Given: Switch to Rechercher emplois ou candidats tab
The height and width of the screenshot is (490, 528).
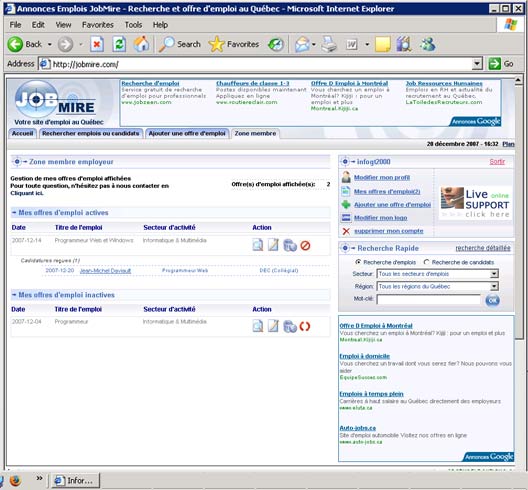Looking at the screenshot, I should [x=91, y=134].
